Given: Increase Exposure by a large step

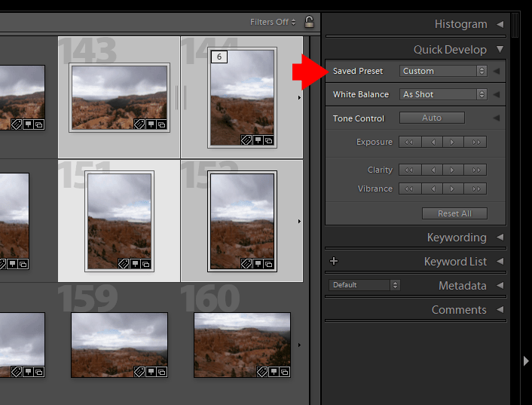Looking at the screenshot, I should pyautogui.click(x=475, y=142).
